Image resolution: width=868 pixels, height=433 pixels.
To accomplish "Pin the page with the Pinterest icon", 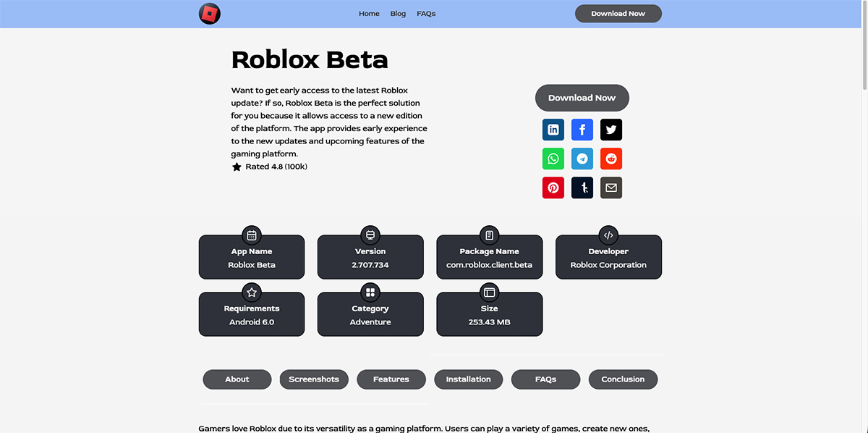I will [x=553, y=187].
